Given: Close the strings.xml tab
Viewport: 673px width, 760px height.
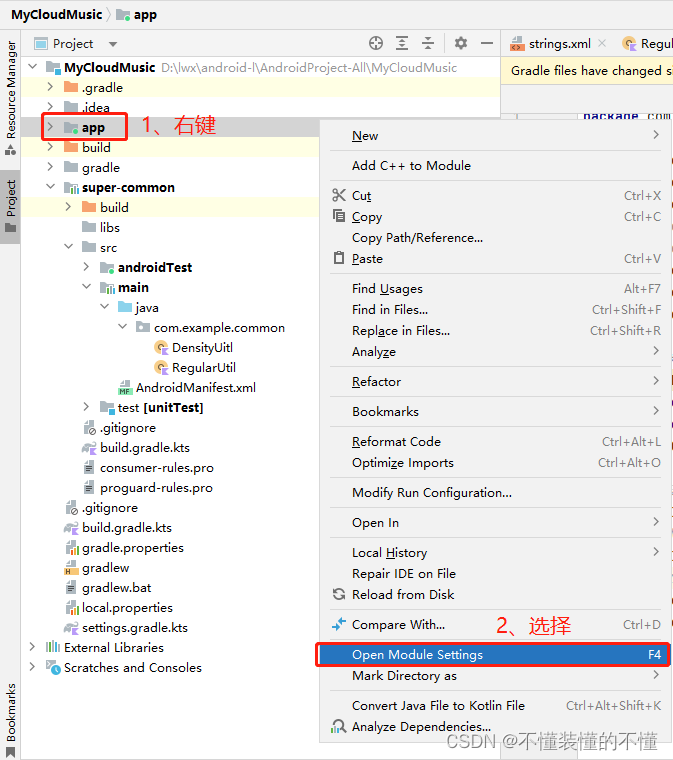Looking at the screenshot, I should [602, 43].
